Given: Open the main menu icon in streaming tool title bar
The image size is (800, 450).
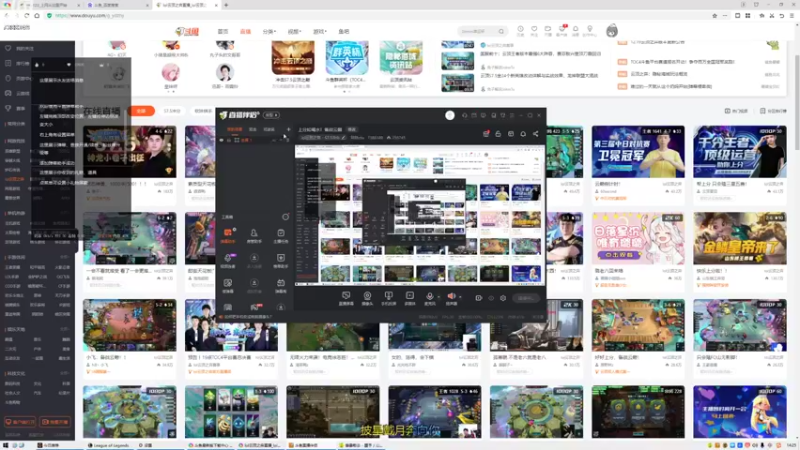Looking at the screenshot, I should pyautogui.click(x=512, y=115).
